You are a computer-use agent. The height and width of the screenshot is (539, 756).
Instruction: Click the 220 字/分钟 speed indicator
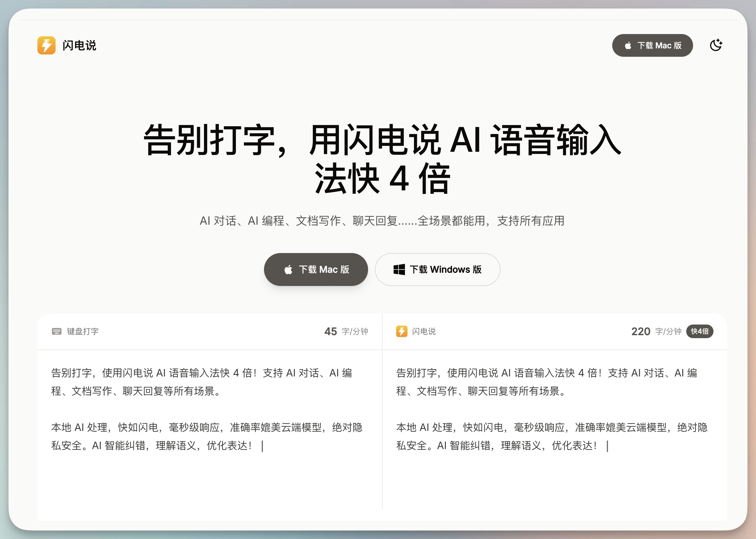click(656, 331)
